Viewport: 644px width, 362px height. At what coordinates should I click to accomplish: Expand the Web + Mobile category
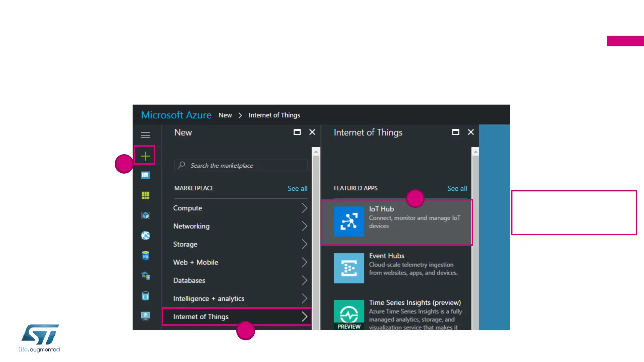click(240, 262)
